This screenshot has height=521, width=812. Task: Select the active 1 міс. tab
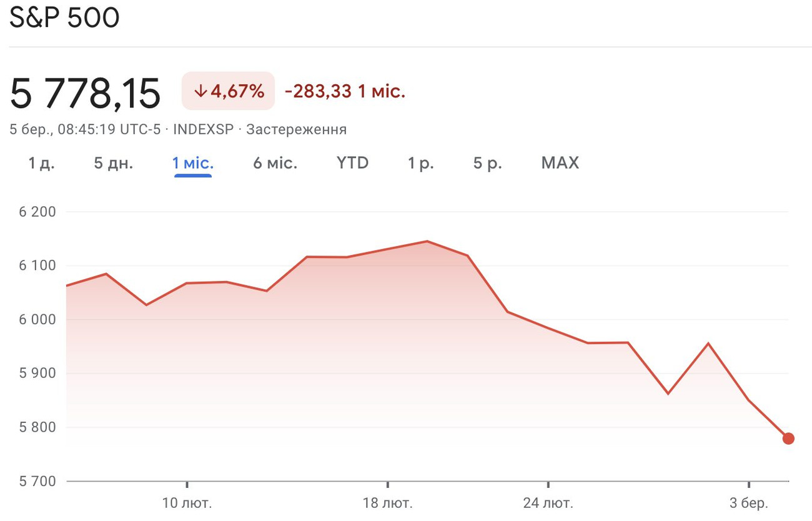[x=193, y=164]
